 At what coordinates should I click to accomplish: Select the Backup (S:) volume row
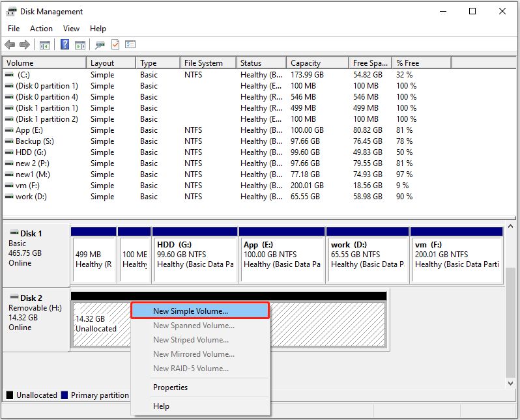tap(228, 141)
